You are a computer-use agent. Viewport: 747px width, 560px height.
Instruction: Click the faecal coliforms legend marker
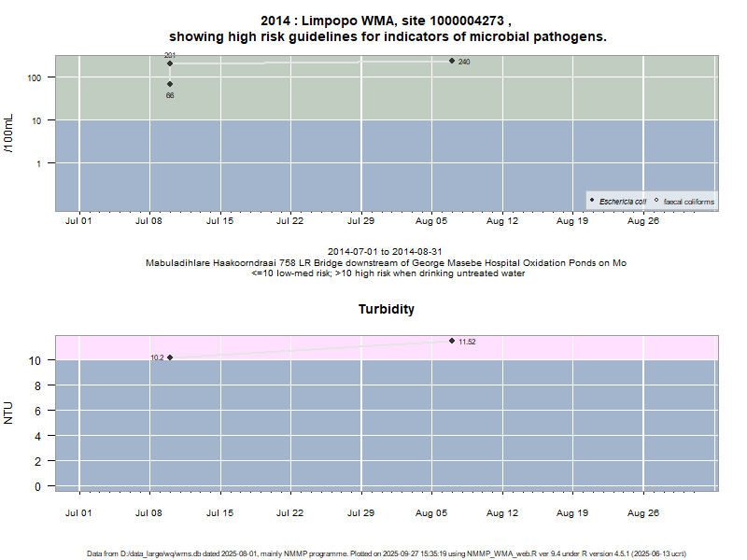656,201
